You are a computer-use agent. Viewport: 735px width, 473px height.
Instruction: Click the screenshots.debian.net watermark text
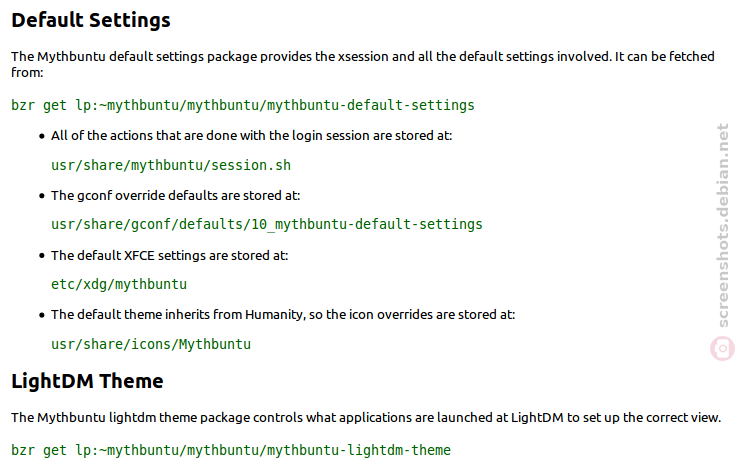pyautogui.click(x=723, y=225)
